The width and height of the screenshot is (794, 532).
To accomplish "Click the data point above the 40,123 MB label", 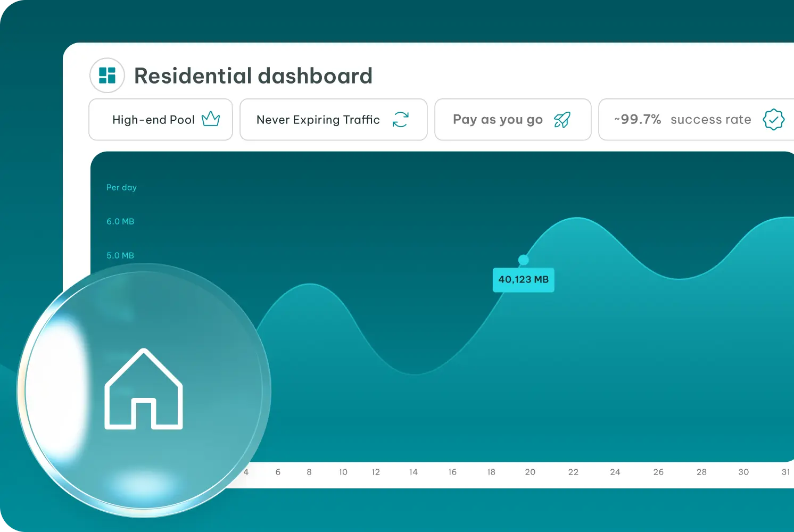I will coord(523,259).
